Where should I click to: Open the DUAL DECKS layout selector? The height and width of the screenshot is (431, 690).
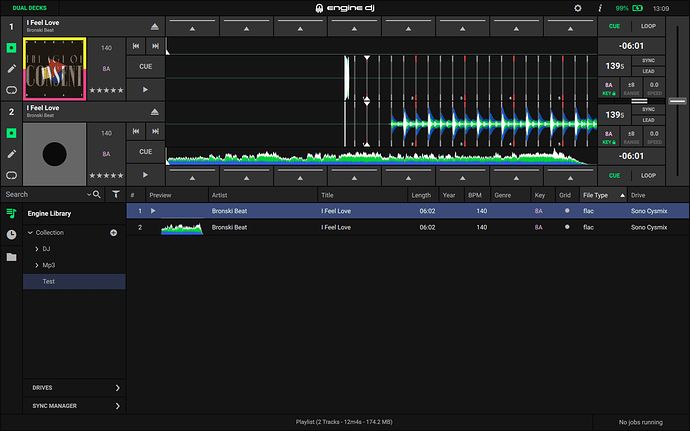(x=29, y=8)
